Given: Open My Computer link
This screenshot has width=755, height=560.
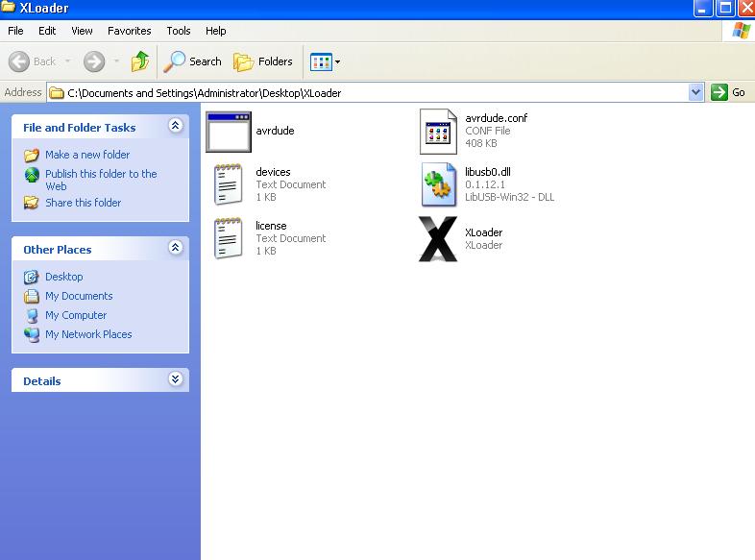Looking at the screenshot, I should click(76, 315).
